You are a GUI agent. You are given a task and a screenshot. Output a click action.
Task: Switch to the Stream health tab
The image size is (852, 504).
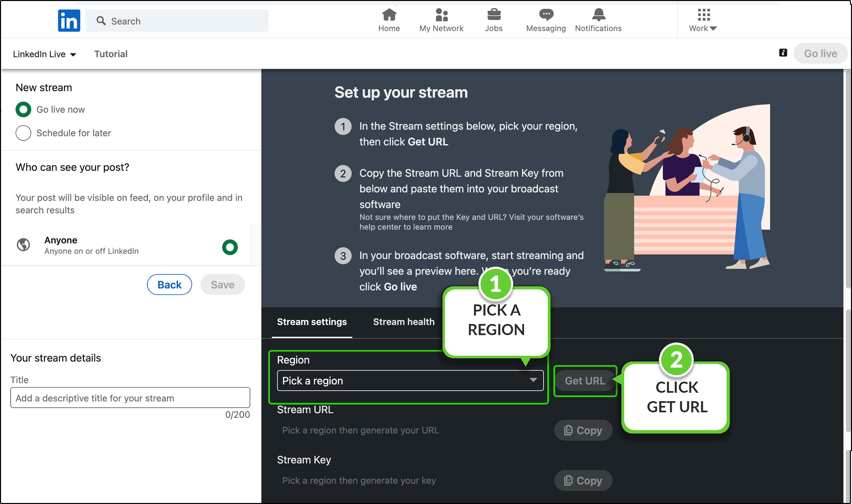[x=404, y=322]
